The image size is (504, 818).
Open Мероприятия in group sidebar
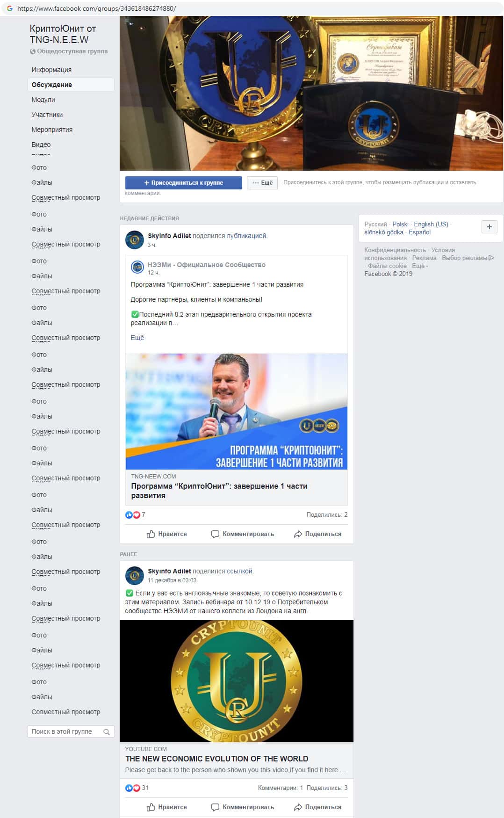click(x=52, y=130)
